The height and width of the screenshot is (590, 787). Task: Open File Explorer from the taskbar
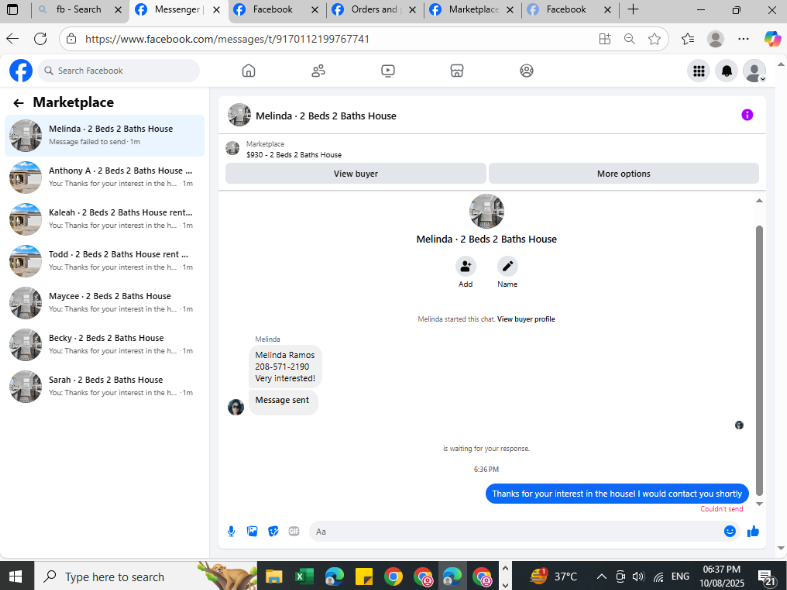point(274,576)
